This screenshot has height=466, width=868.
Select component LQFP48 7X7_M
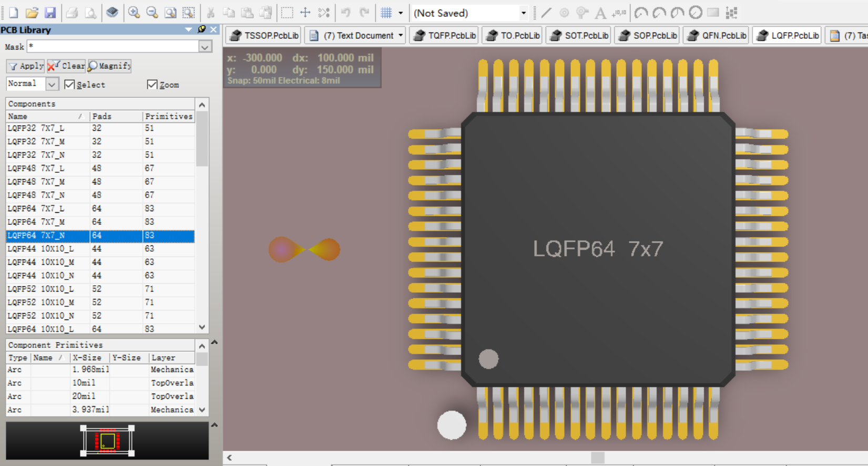[x=100, y=182]
